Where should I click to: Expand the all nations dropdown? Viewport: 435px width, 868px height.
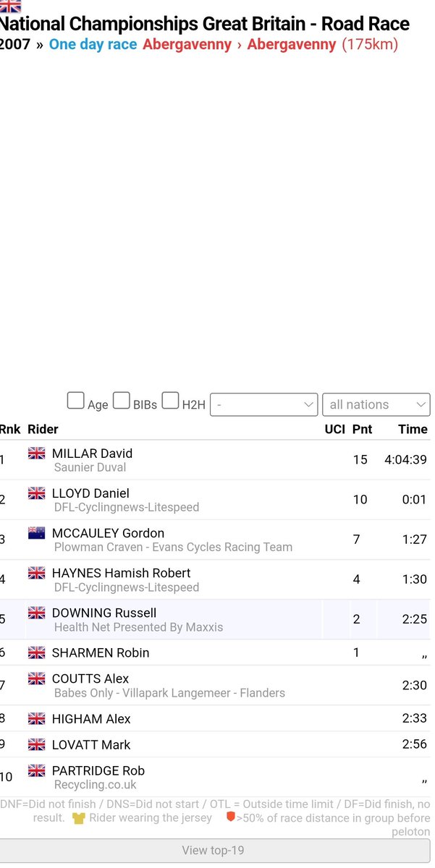pyautogui.click(x=376, y=404)
